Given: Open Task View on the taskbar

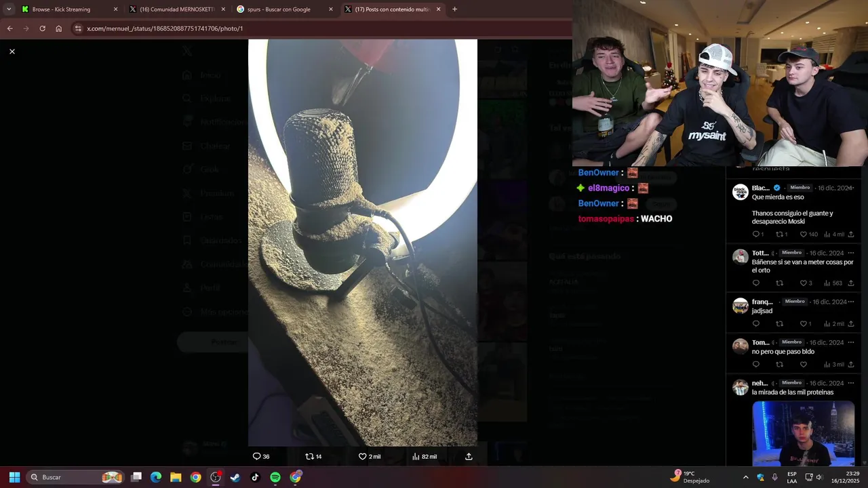Looking at the screenshot, I should [x=136, y=477].
